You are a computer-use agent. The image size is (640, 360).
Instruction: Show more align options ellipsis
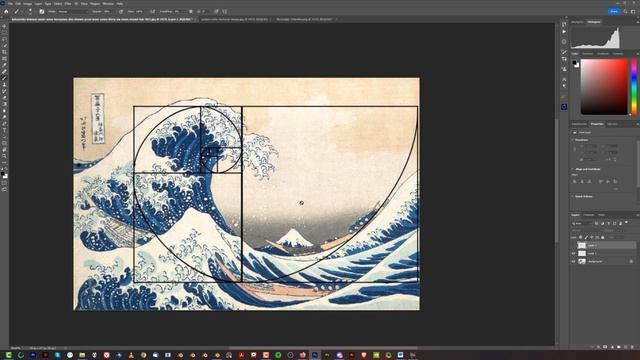616,189
